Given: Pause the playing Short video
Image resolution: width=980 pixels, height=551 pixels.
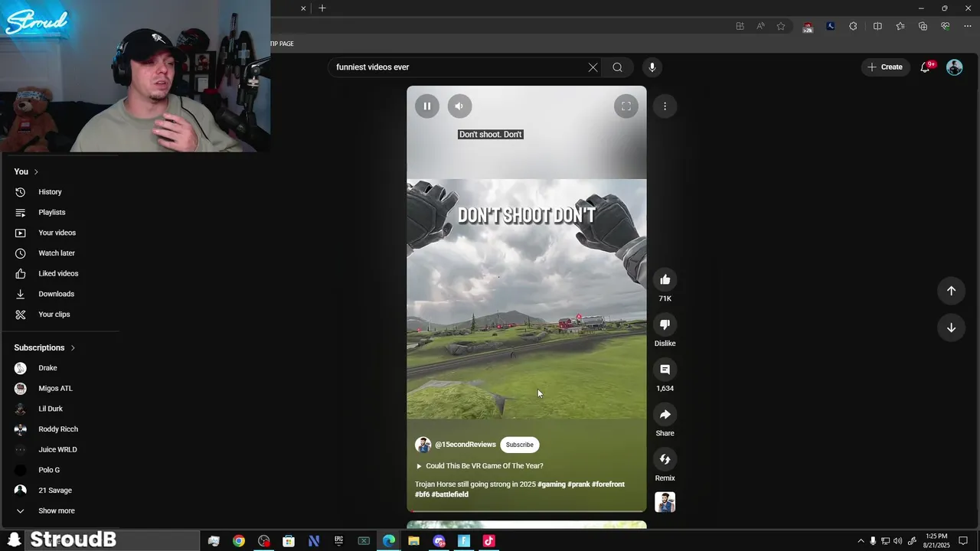Looking at the screenshot, I should pos(427,106).
